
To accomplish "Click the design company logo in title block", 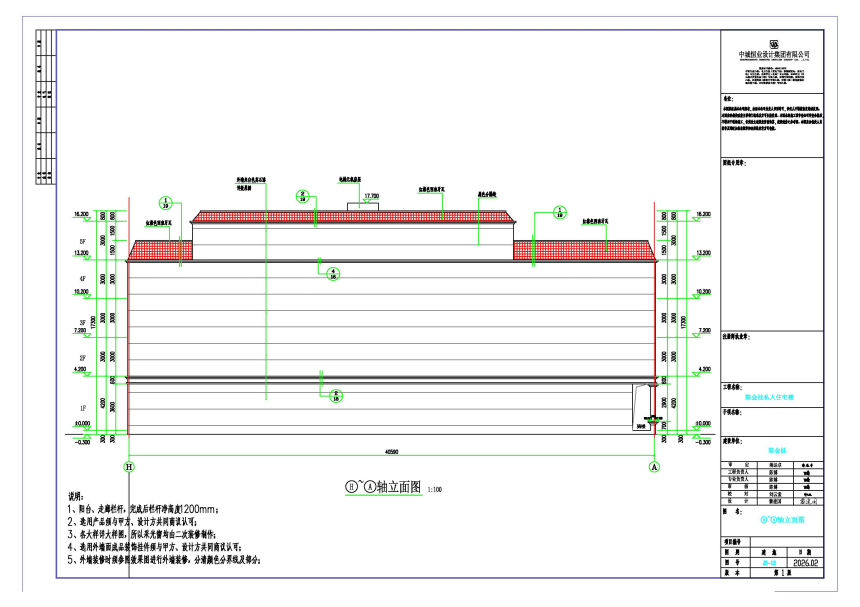I will [x=773, y=43].
